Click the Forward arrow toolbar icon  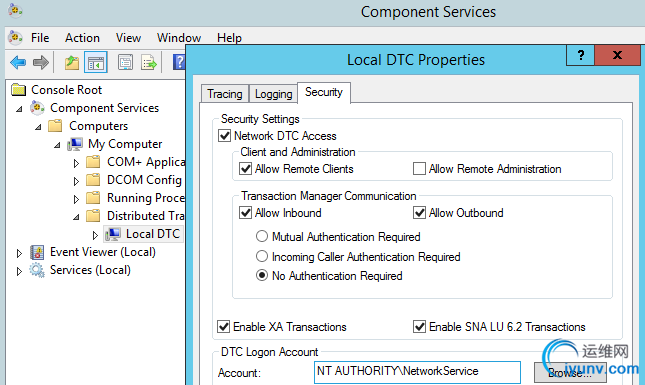click(41, 63)
